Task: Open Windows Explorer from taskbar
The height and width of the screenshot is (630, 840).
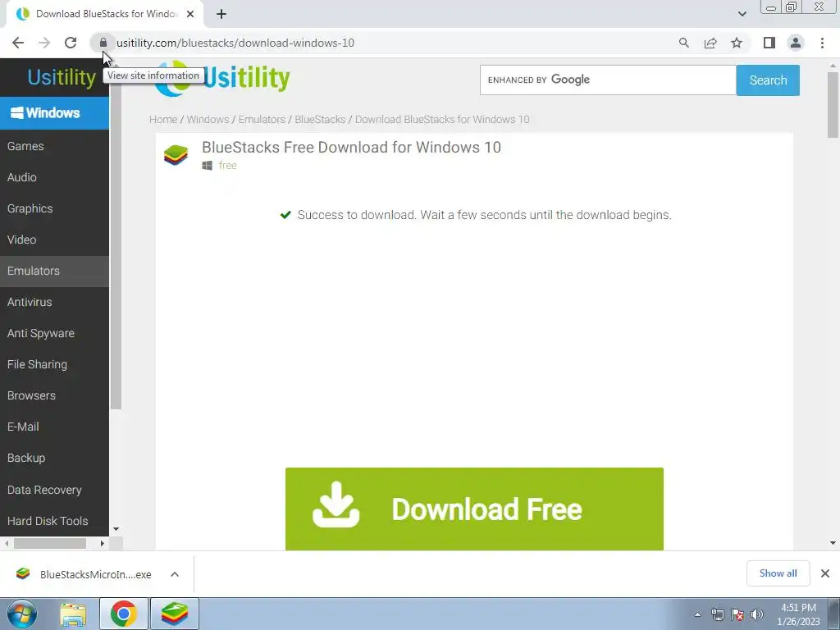Action: point(73,614)
